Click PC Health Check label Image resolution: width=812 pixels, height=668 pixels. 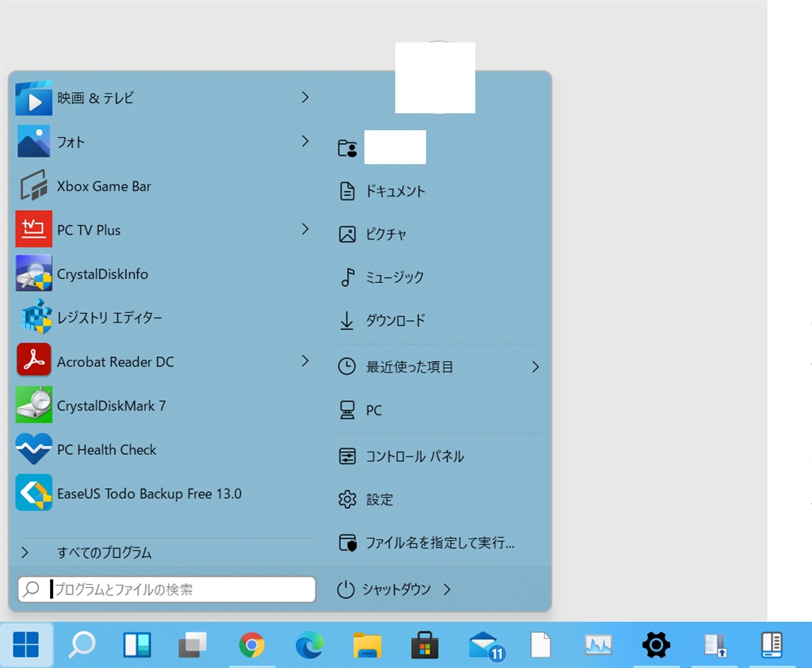pyautogui.click(x=107, y=449)
